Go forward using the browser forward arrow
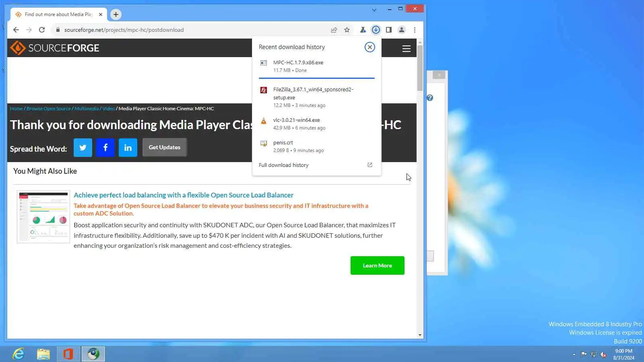644x362 pixels. coord(29,30)
